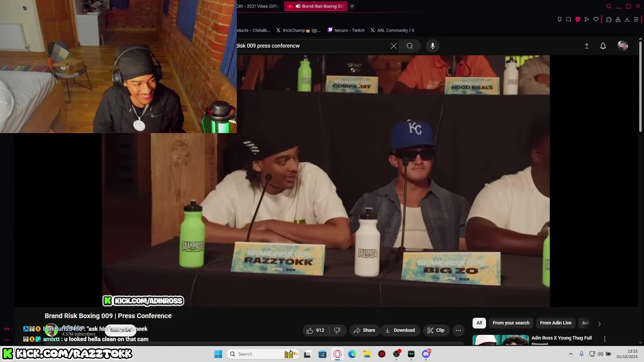644x362 pixels.
Task: Activate the browser snapshot tool icon
Action: click(x=569, y=19)
